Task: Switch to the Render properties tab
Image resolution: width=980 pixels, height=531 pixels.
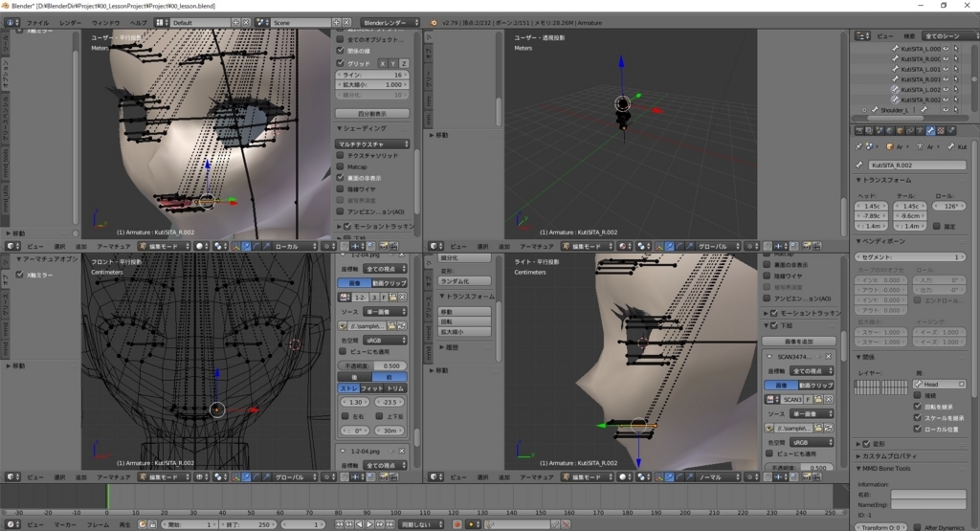Action: point(859,130)
